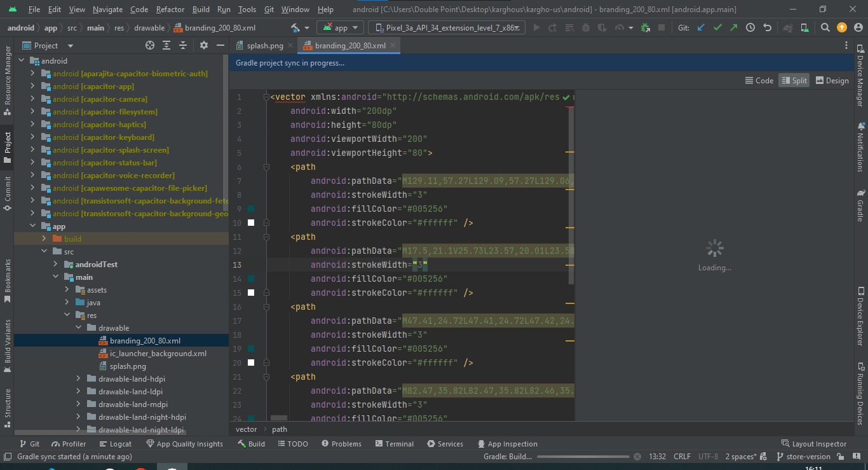Open the Logcat tool window
The width and height of the screenshot is (868, 470).
[x=114, y=444]
